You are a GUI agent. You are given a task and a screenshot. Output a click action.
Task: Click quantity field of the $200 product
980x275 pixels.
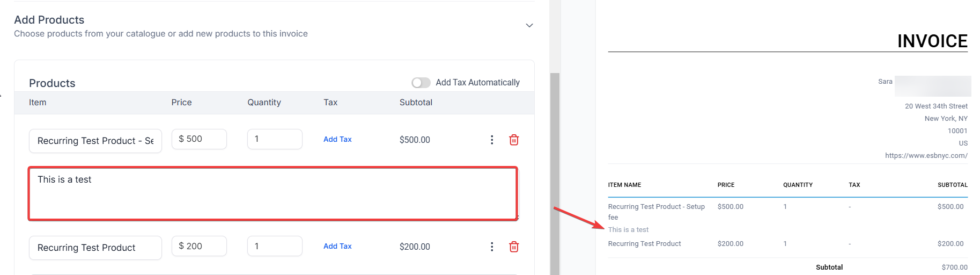click(275, 246)
